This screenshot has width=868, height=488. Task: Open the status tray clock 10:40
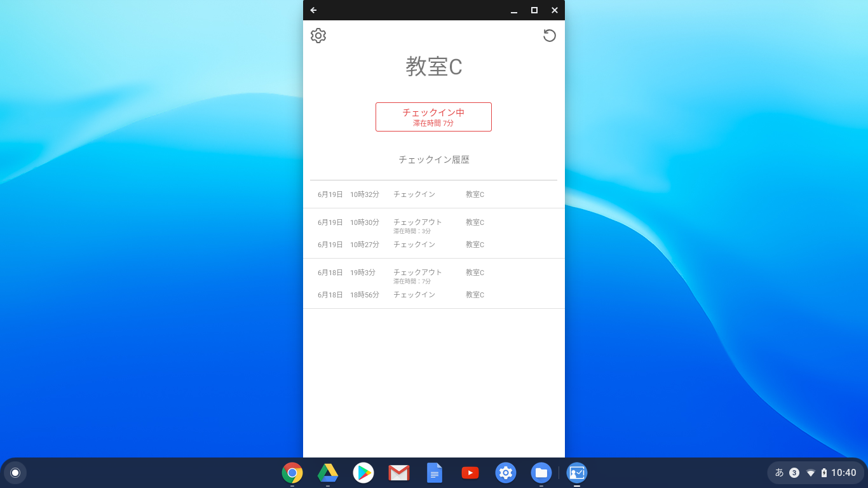844,473
